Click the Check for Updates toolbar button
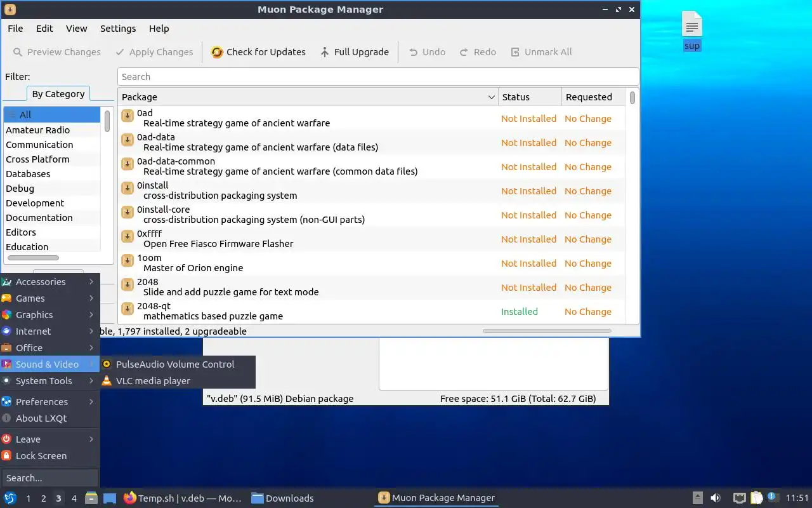Image resolution: width=812 pixels, height=508 pixels. coord(258,52)
